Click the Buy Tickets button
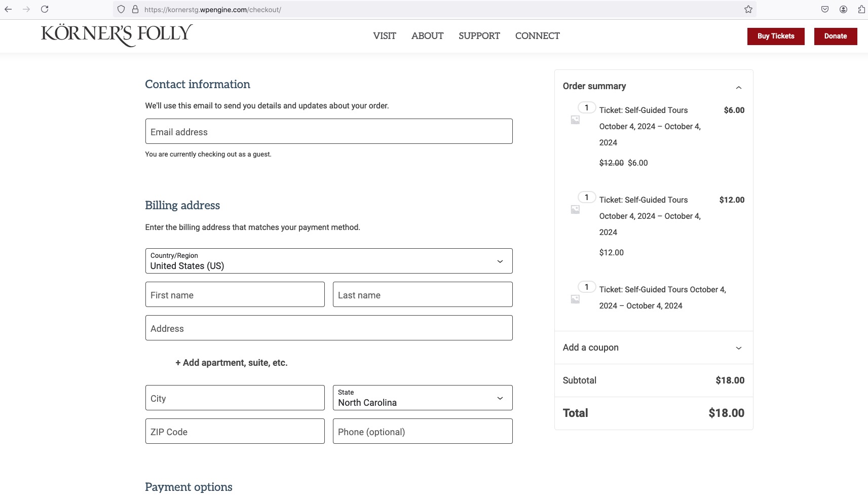The width and height of the screenshot is (868, 499). tap(776, 36)
